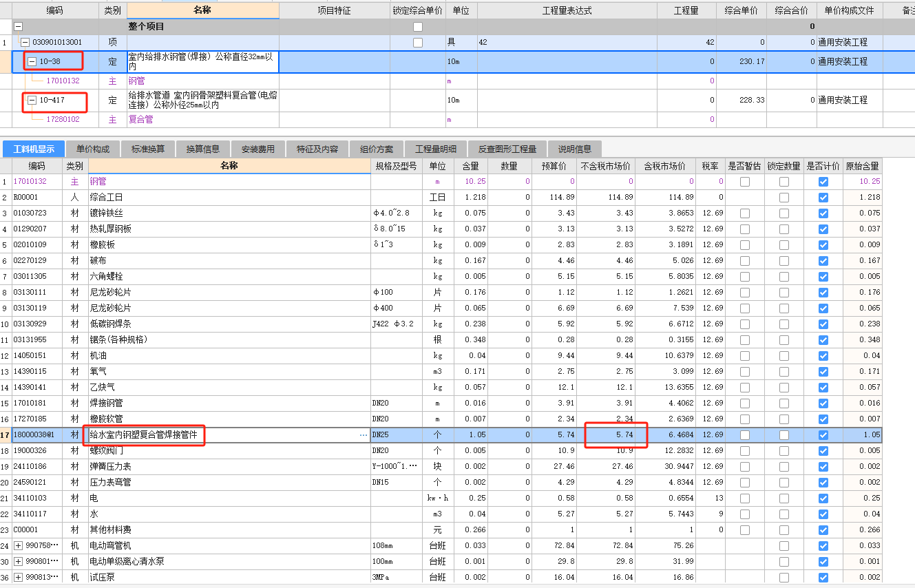The width and height of the screenshot is (915, 588).
Task: Check 是否暂估 for the 六角螺栓 row
Action: pyautogui.click(x=744, y=277)
